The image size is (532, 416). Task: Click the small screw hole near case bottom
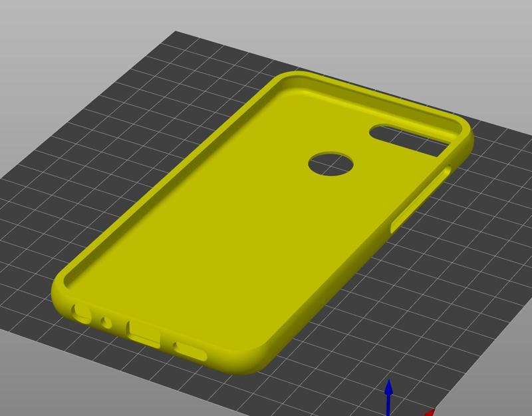click(104, 321)
